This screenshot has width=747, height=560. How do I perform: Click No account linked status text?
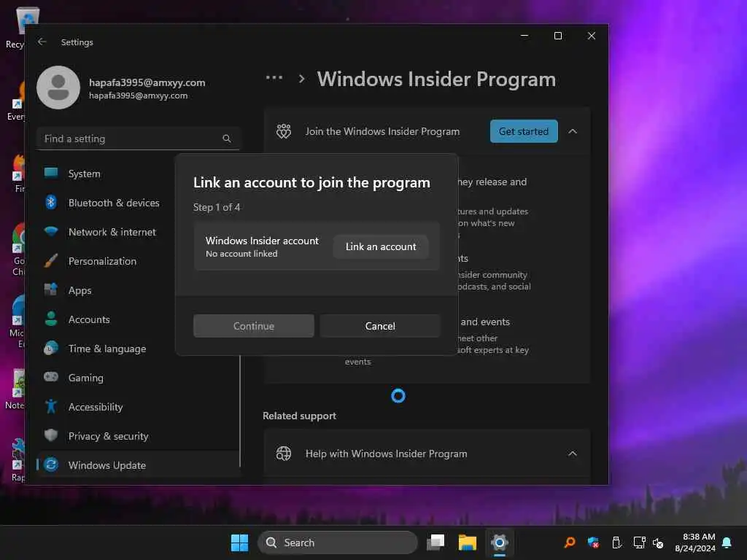(241, 254)
